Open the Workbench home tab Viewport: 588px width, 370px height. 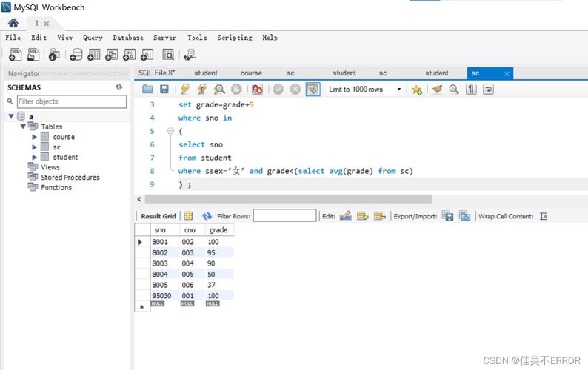[13, 23]
